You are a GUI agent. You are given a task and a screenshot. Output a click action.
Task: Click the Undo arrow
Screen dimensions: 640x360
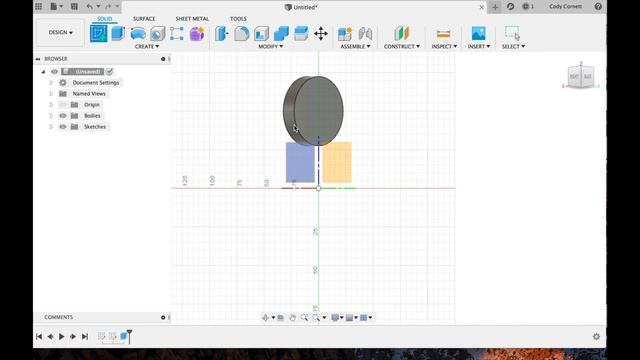(x=89, y=6)
